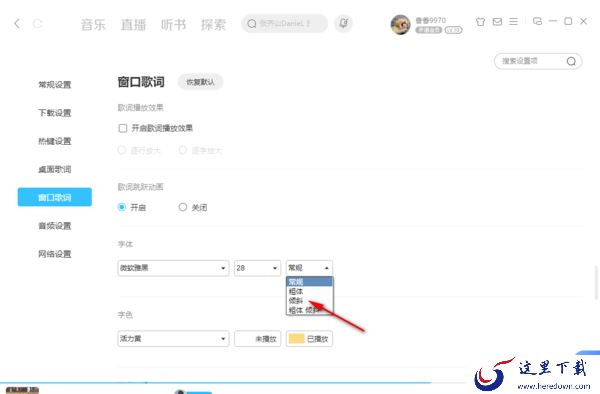Open the song recognition icon beside search

(x=344, y=23)
